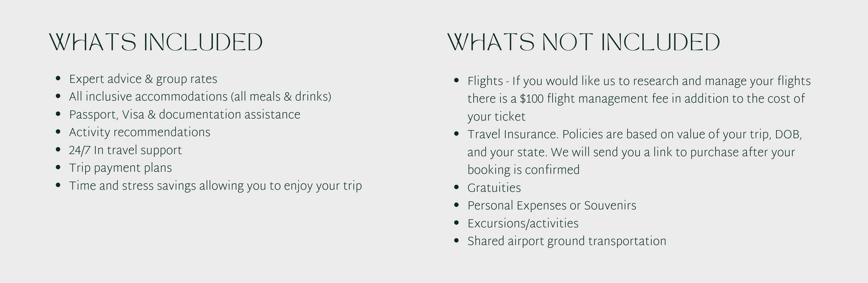Image resolution: width=868 pixels, height=283 pixels.
Task: Click the "$100" flight management fee amount
Action: coord(532,99)
